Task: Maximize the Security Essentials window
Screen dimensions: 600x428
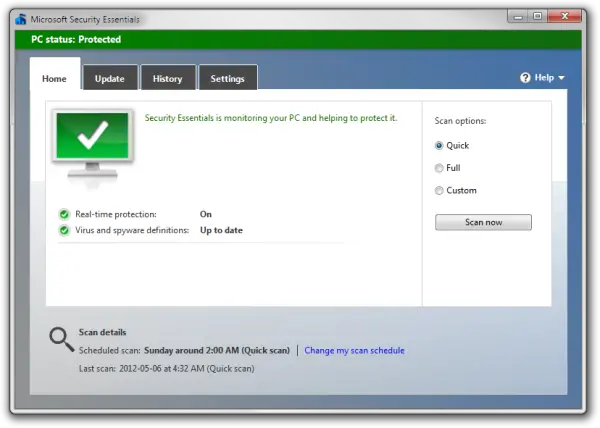Action: click(x=538, y=16)
